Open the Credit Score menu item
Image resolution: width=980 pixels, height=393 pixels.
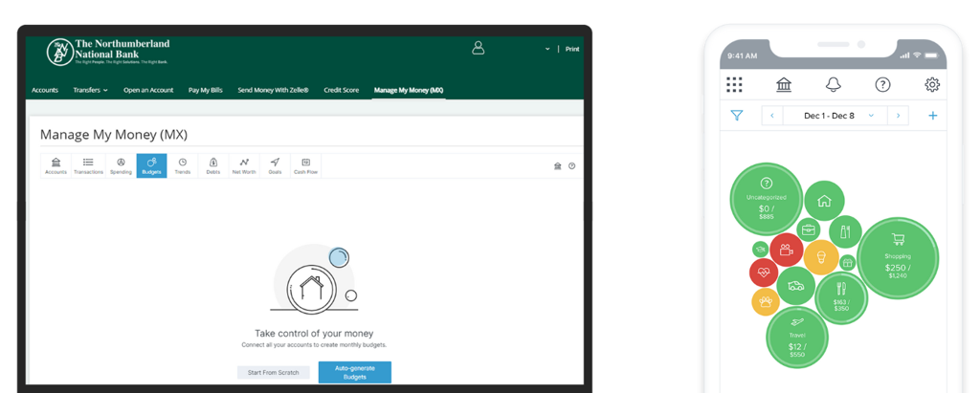point(342,90)
